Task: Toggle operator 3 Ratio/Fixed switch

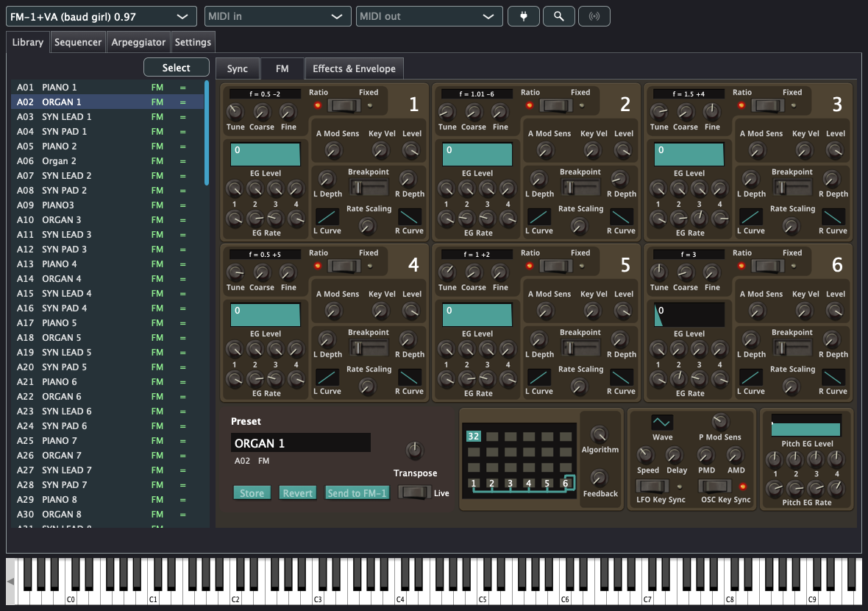Action: (768, 105)
